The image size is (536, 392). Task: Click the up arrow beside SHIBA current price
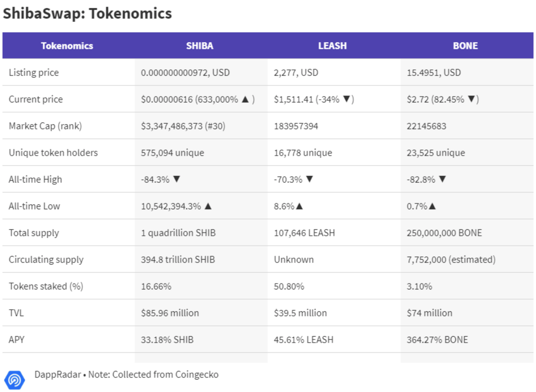click(x=245, y=99)
